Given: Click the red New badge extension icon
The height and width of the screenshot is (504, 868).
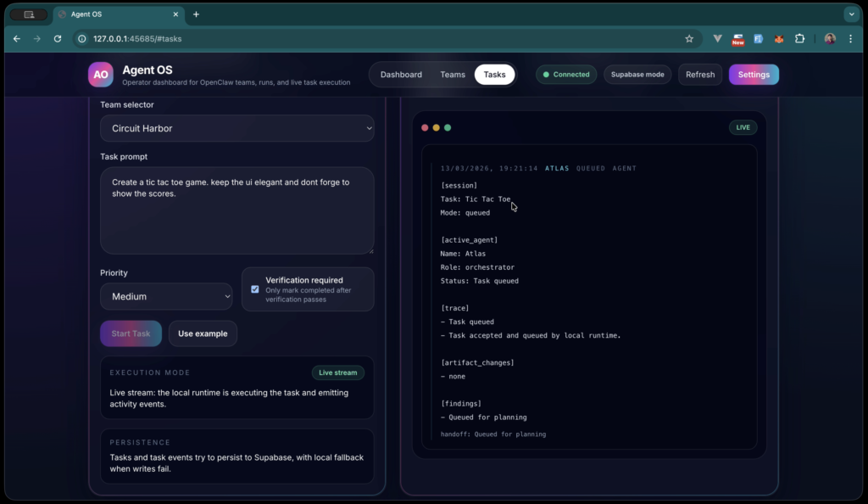Looking at the screenshot, I should 737,38.
